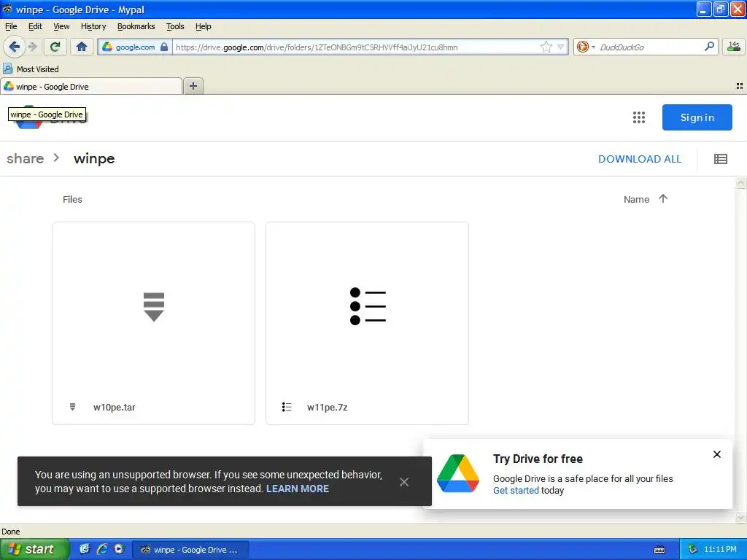Switch to list layout view icon
The width and height of the screenshot is (747, 560).
720,159
